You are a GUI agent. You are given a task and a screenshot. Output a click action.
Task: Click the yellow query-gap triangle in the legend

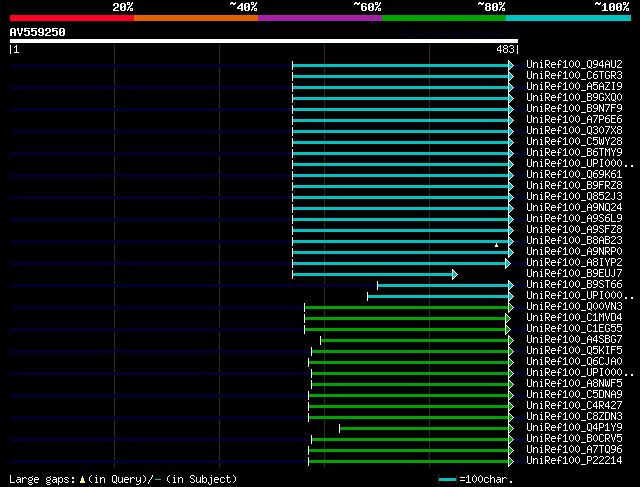pos(82,479)
